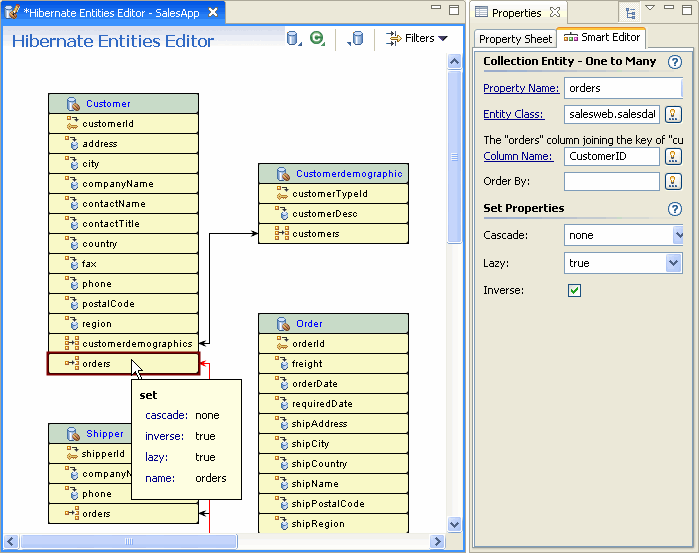
Task: Activate the Properties view tab
Action: tap(517, 12)
